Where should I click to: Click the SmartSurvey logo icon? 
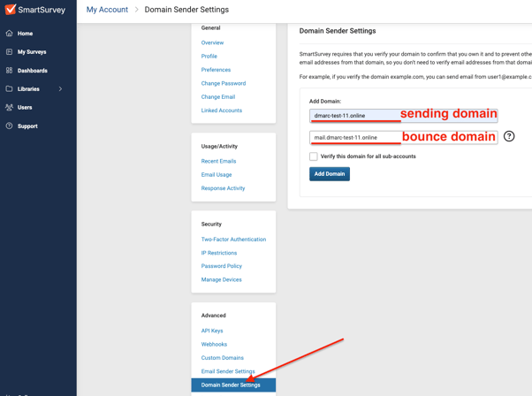point(11,10)
